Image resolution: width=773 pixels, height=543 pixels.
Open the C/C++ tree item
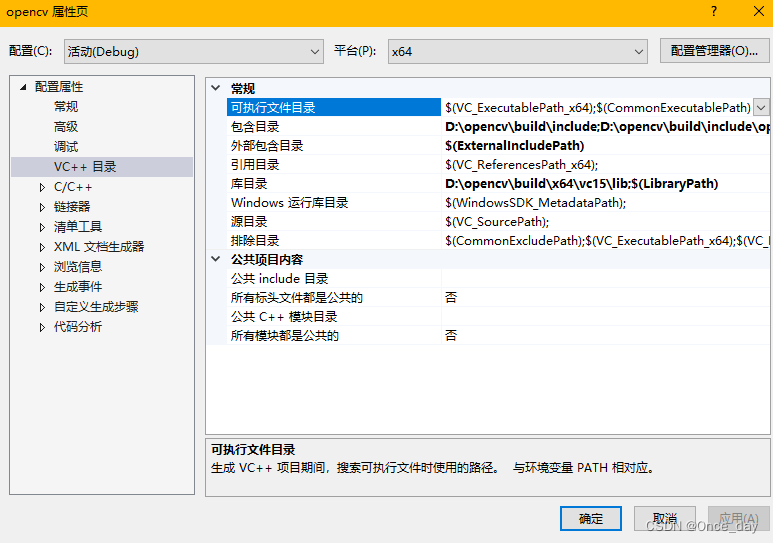tap(73, 187)
